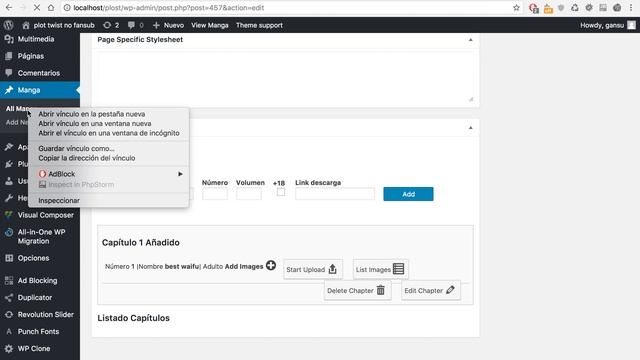Open the site home 'plot twist no fansub'
The image size is (640, 360).
tap(58, 25)
